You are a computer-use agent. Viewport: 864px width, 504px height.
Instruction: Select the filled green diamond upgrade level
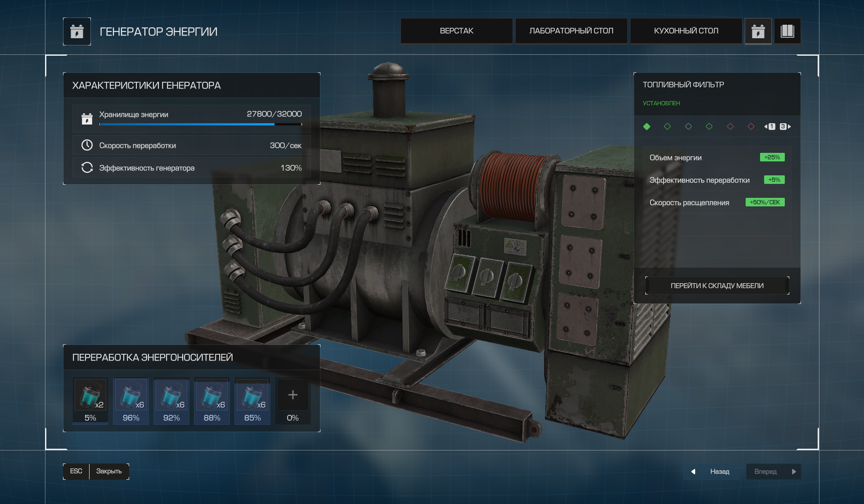647,126
